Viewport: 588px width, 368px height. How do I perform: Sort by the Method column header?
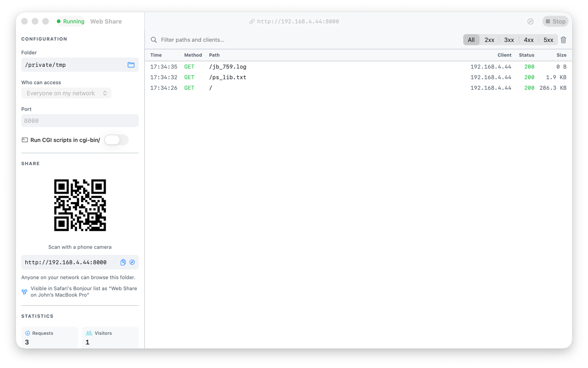(193, 55)
